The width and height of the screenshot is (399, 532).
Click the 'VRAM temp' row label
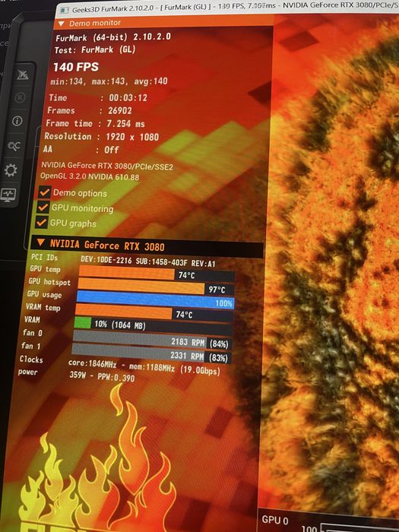43,307
